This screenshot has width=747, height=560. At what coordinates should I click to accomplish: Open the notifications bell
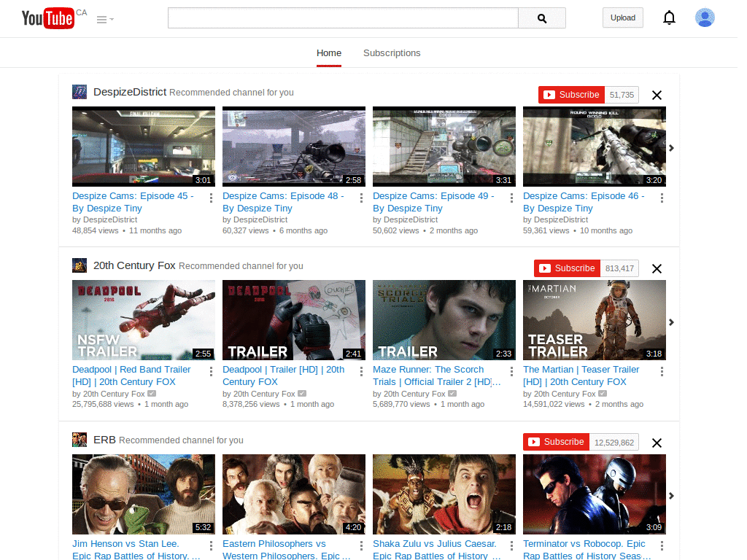(670, 17)
